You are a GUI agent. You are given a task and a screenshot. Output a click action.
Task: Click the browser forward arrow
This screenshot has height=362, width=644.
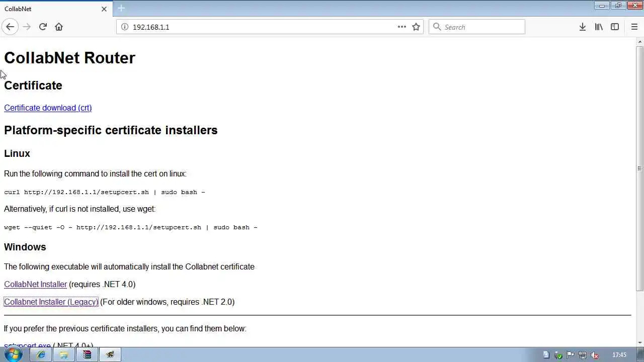tap(27, 27)
